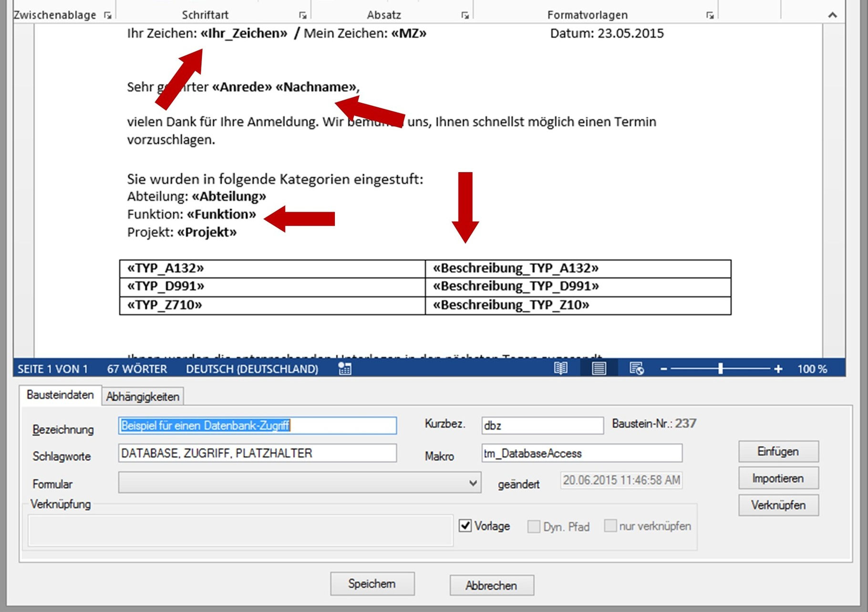
Task: Click the macro recording icon in status bar
Action: pyautogui.click(x=344, y=368)
